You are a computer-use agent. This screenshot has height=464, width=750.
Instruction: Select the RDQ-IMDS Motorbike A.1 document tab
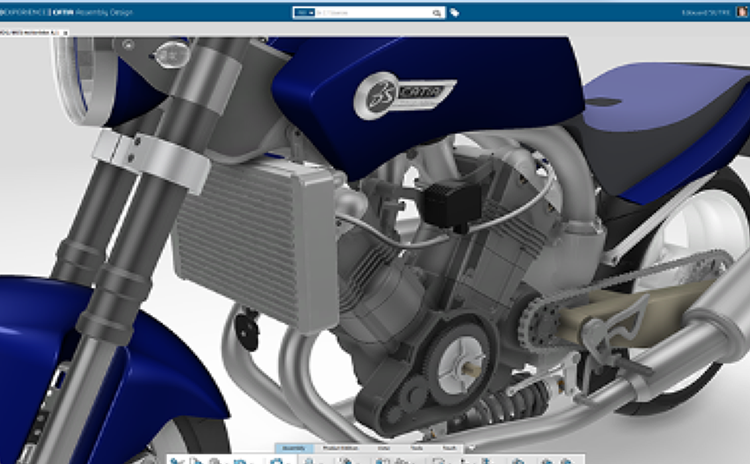[30, 32]
